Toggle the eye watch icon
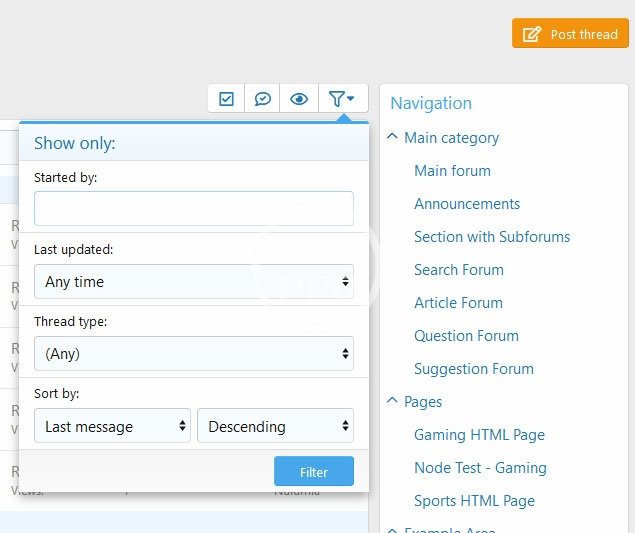This screenshot has width=635, height=533. [x=298, y=99]
